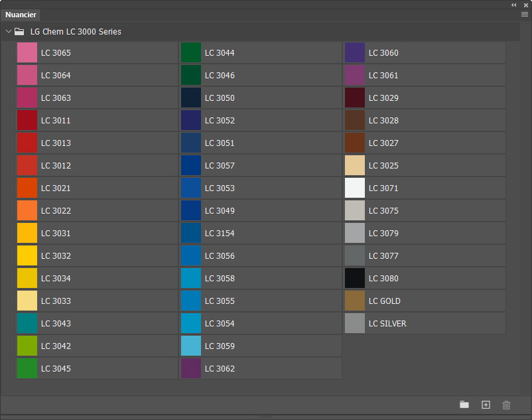Choose the LC 3063 magenta swatch
The height and width of the screenshot is (420, 532).
point(27,98)
